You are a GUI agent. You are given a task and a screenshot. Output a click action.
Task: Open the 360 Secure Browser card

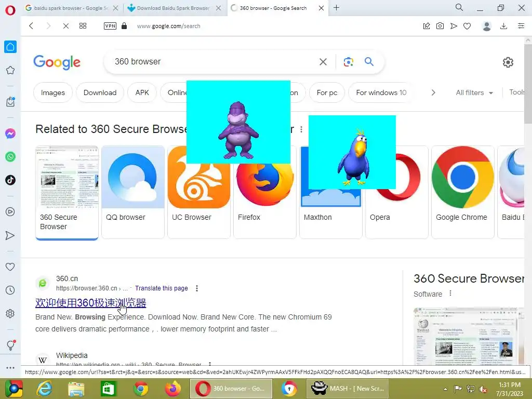point(67,193)
